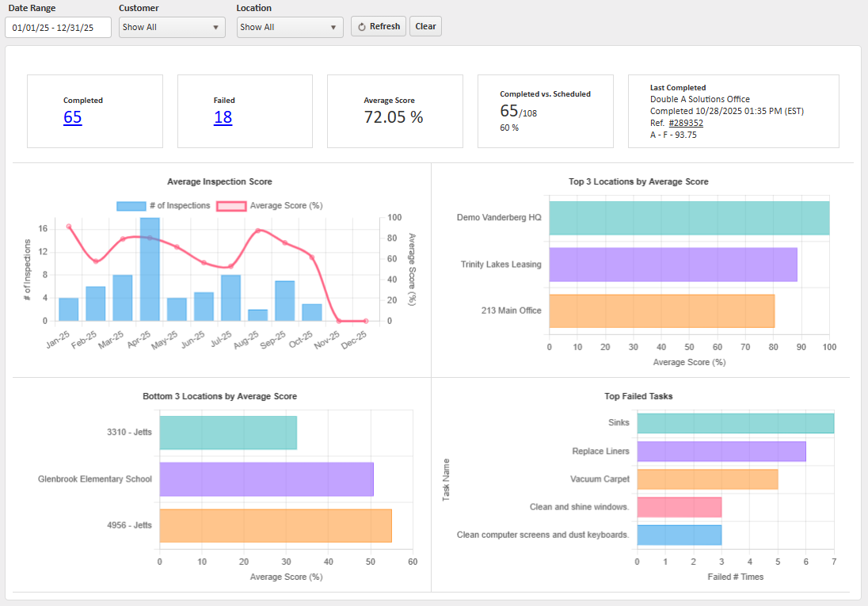Toggle the Average Score (%) legend item
The image size is (868, 606).
269,206
